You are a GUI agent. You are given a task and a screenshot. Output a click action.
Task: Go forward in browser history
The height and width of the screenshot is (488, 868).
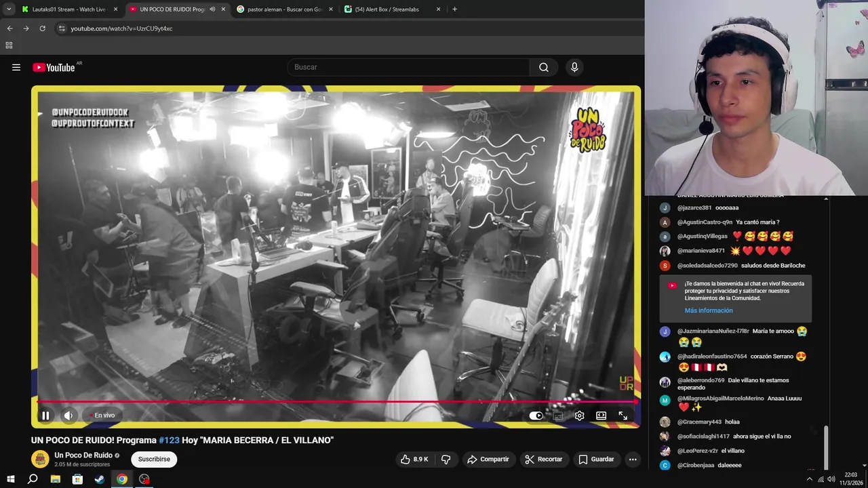(26, 28)
